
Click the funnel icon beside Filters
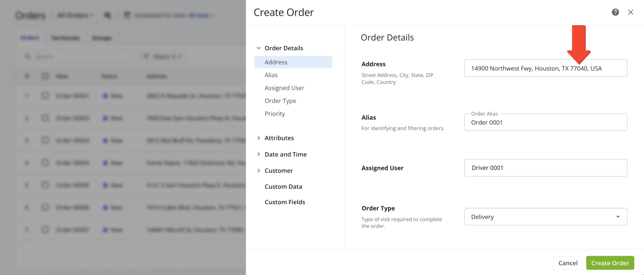(146, 56)
